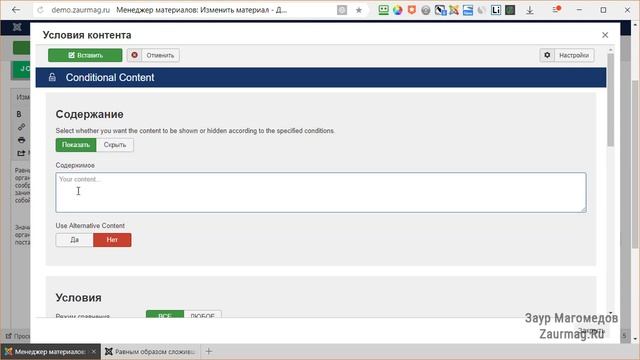Click the page's main vertical scrollbar
The image size is (640, 360).
tap(636, 163)
